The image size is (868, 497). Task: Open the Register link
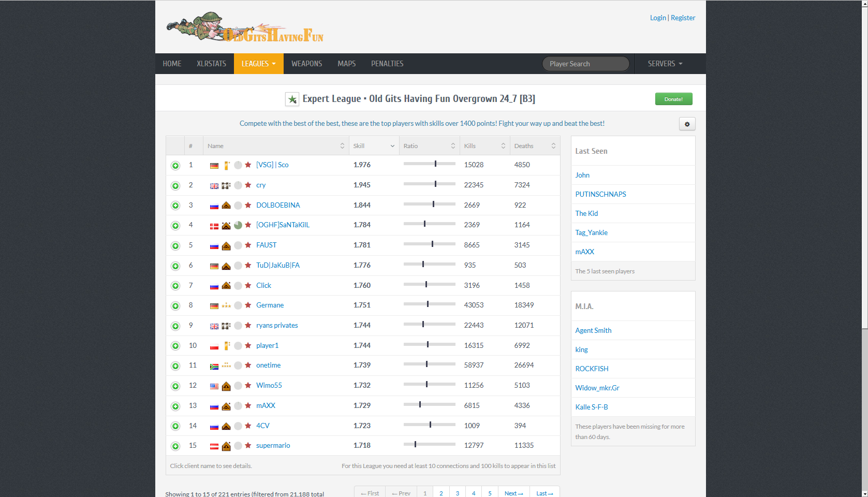click(x=683, y=18)
